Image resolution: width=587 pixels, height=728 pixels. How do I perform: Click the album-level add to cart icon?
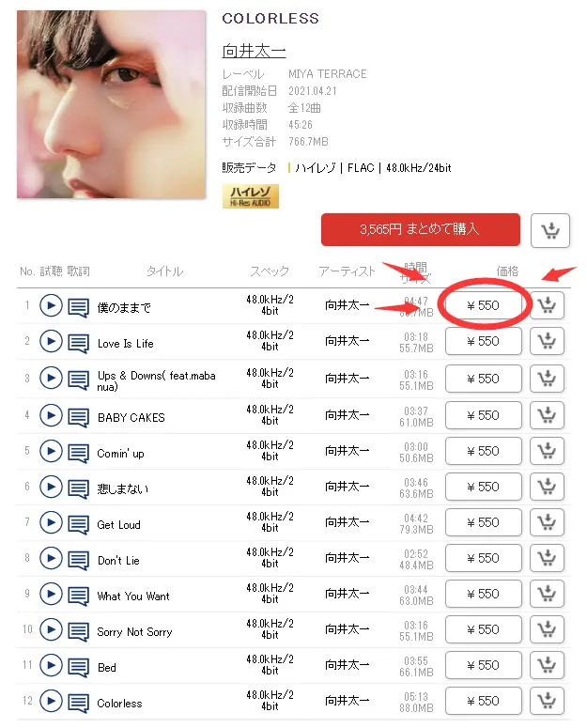pyautogui.click(x=550, y=230)
